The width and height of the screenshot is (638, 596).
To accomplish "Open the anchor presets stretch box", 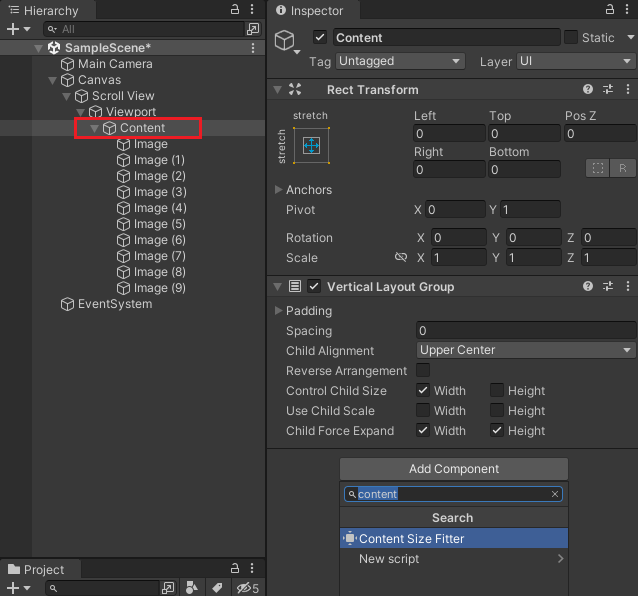I will (x=311, y=145).
